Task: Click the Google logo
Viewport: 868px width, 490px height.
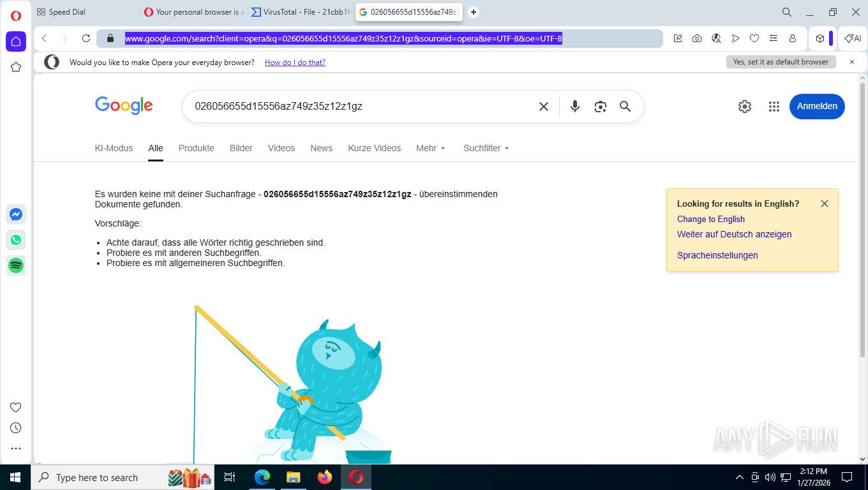Action: coord(124,106)
